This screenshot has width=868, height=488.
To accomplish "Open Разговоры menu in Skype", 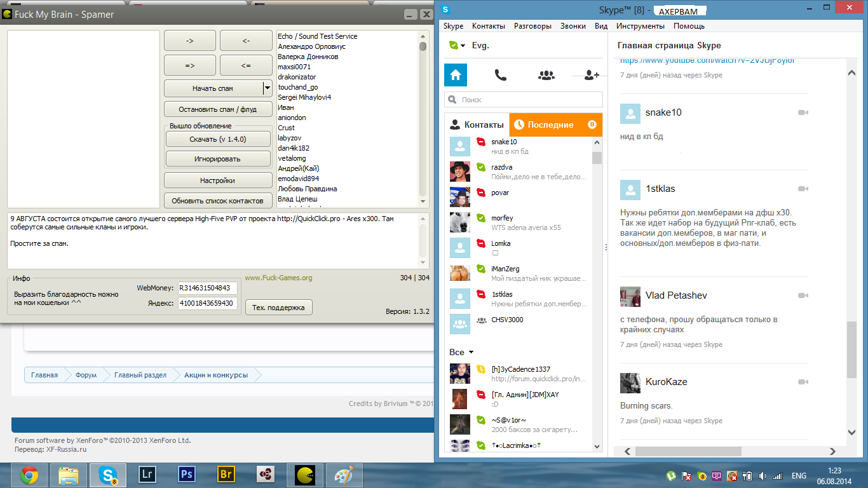I will 532,26.
